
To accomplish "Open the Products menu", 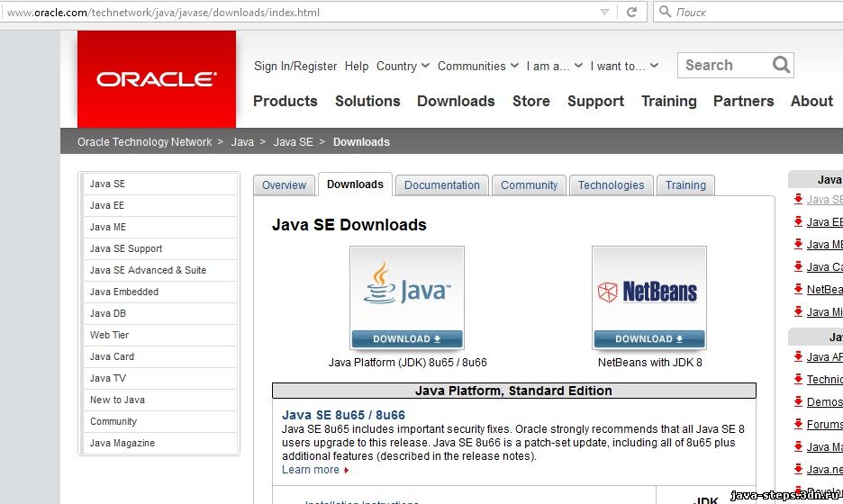I will tap(285, 101).
